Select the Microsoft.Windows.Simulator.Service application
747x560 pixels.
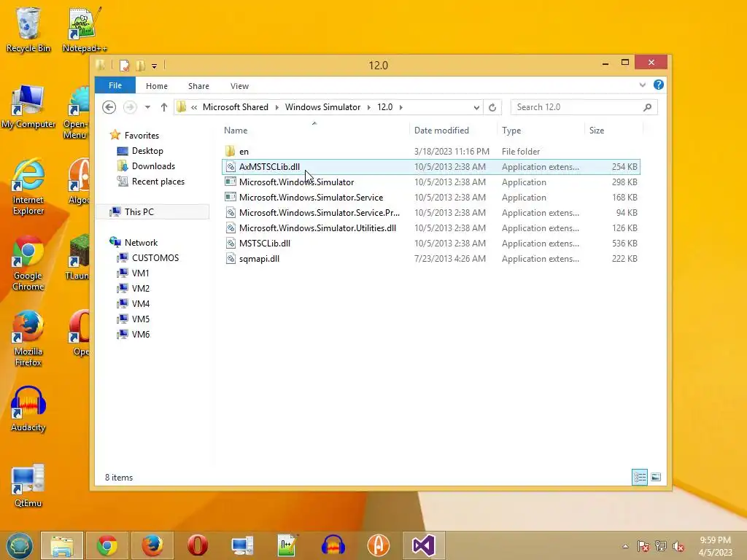430,197
